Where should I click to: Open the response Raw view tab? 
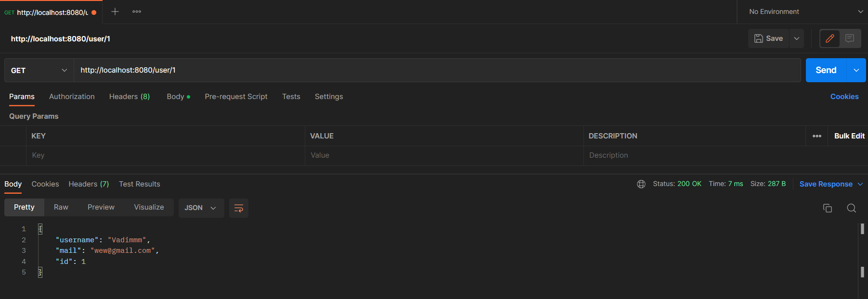coord(61,207)
